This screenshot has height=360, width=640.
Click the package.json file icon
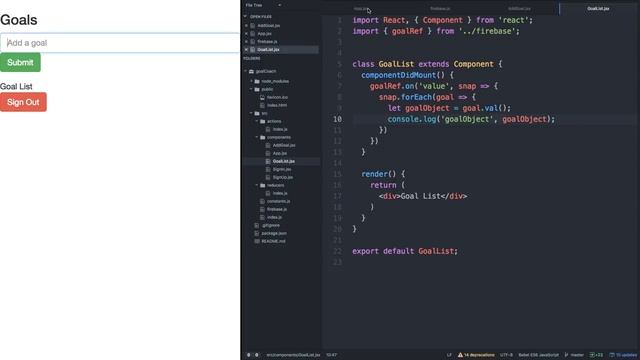[x=257, y=233]
